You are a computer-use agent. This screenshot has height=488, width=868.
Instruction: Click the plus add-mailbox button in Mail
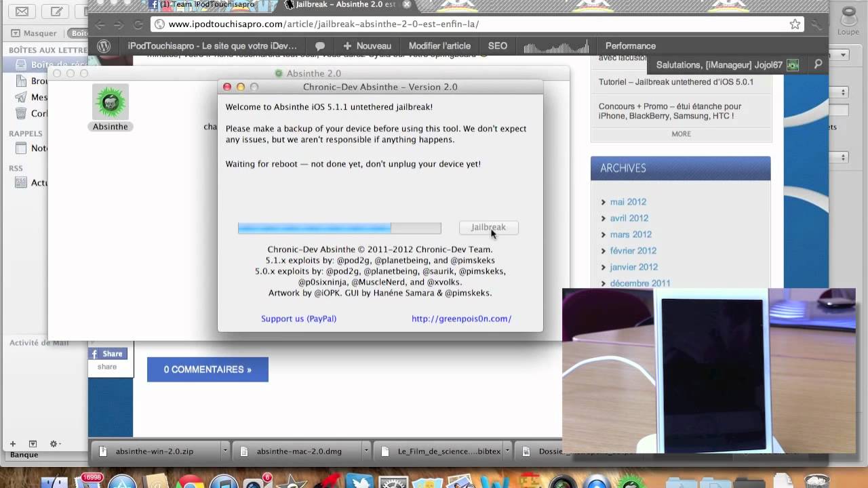12,444
